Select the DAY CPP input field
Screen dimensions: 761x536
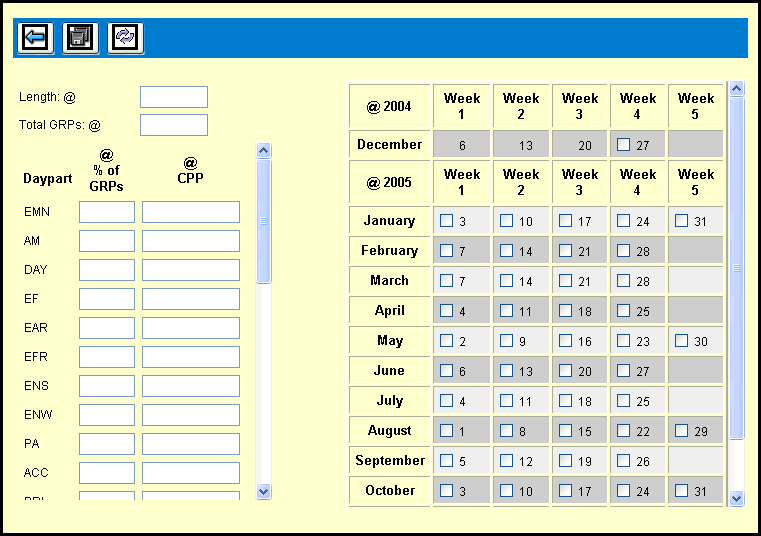(190, 270)
